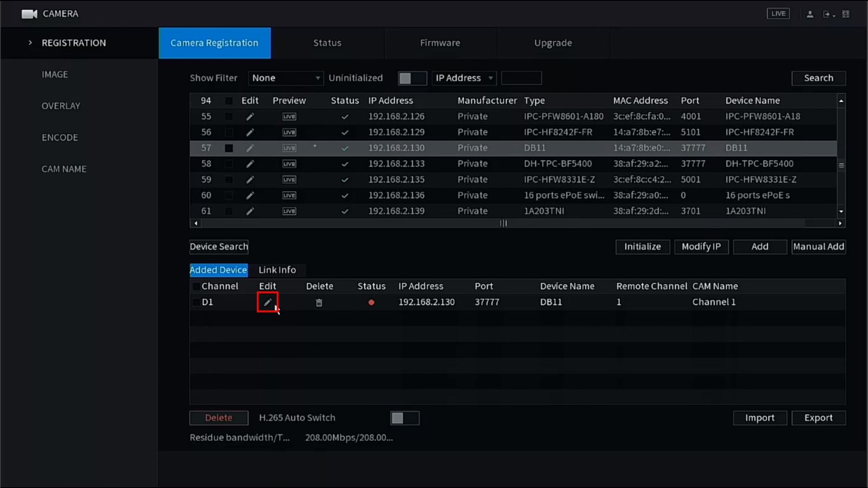Switch to the Firmware tab
This screenshot has height=488, width=868.
click(440, 43)
